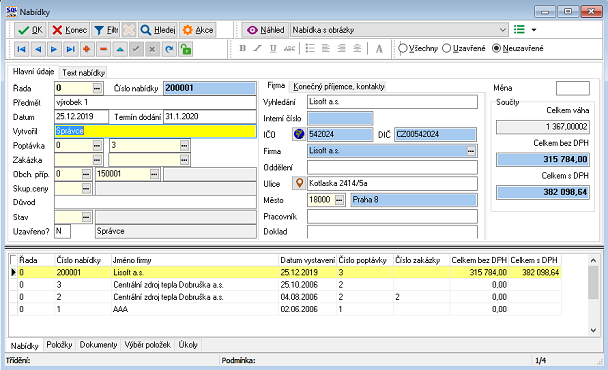Open the Stav lookup button
608x370 pixels.
click(86, 217)
